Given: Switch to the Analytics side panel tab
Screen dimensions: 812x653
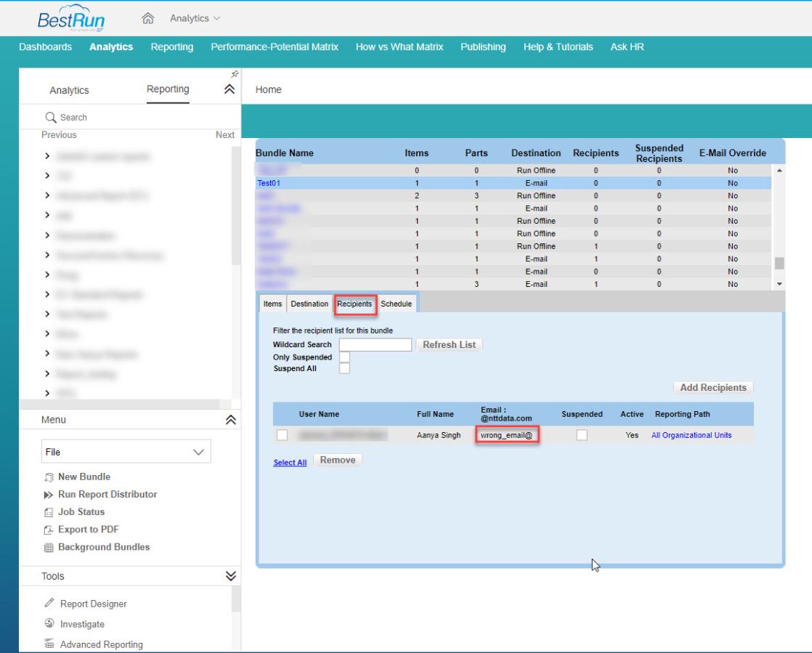Looking at the screenshot, I should click(x=70, y=90).
